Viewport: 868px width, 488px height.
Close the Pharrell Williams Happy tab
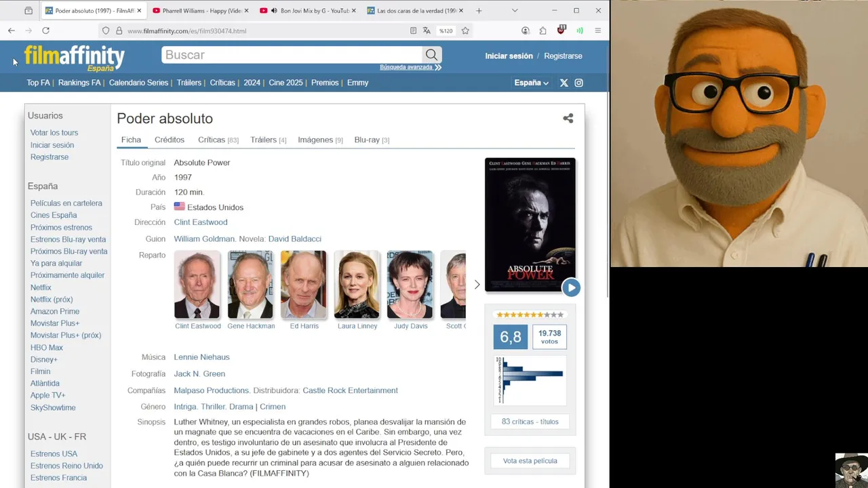246,11
